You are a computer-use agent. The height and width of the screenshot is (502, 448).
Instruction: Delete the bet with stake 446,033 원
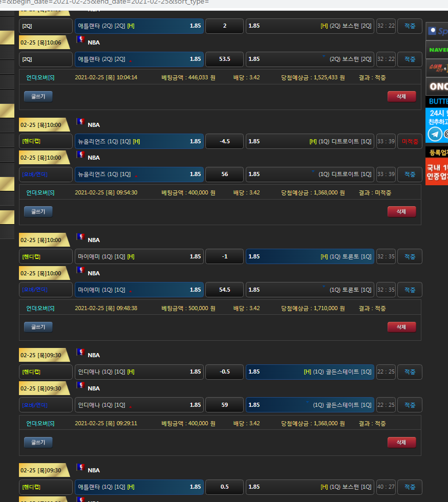401,96
